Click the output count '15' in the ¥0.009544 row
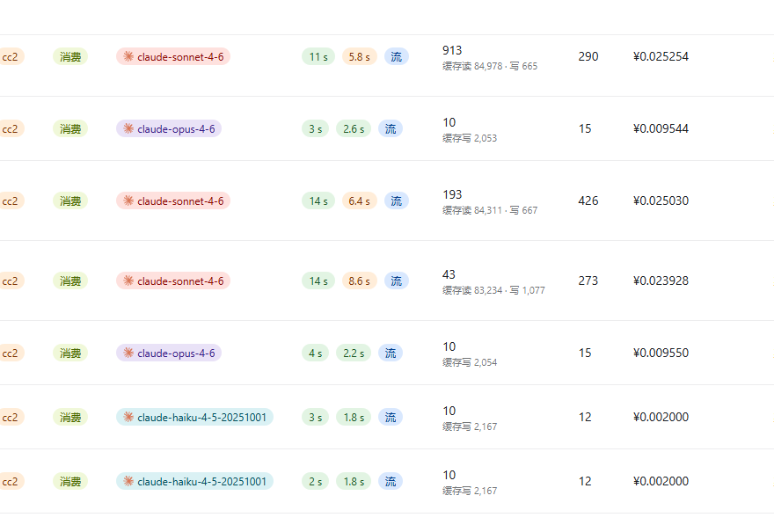 point(585,128)
